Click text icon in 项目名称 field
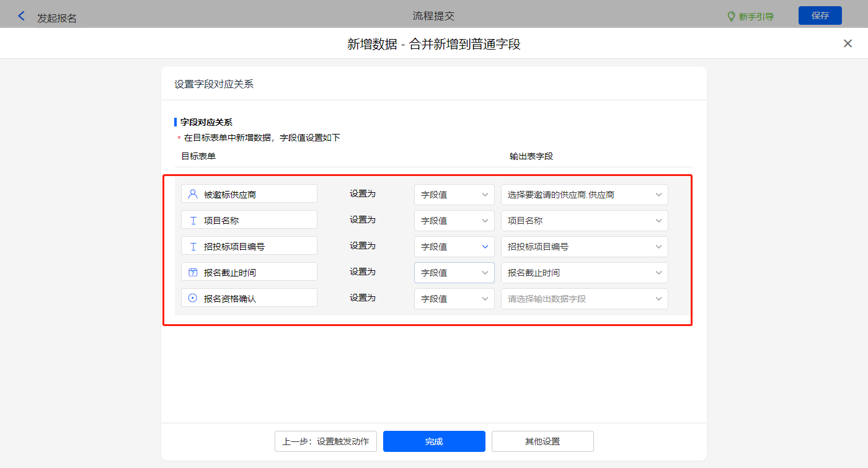This screenshot has width=868, height=468. 193,220
